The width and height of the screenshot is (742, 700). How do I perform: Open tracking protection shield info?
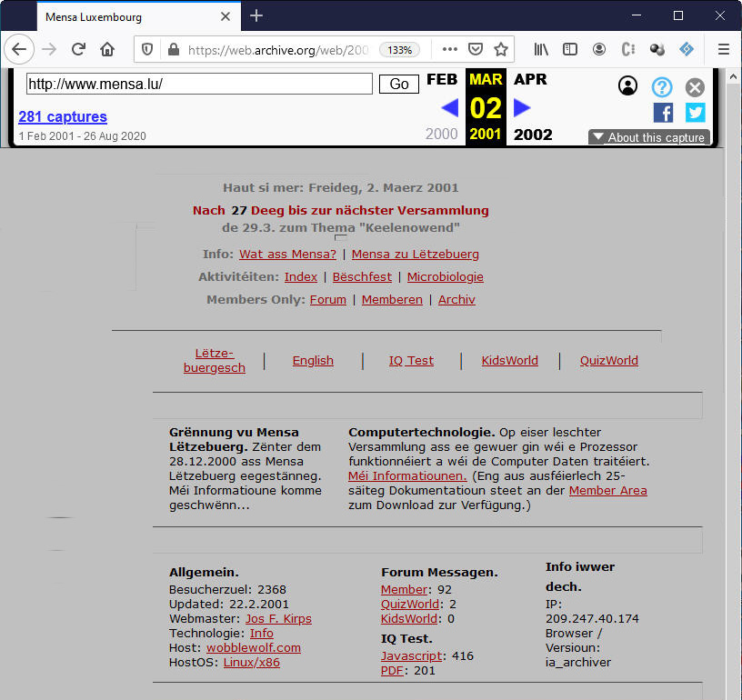[x=147, y=49]
